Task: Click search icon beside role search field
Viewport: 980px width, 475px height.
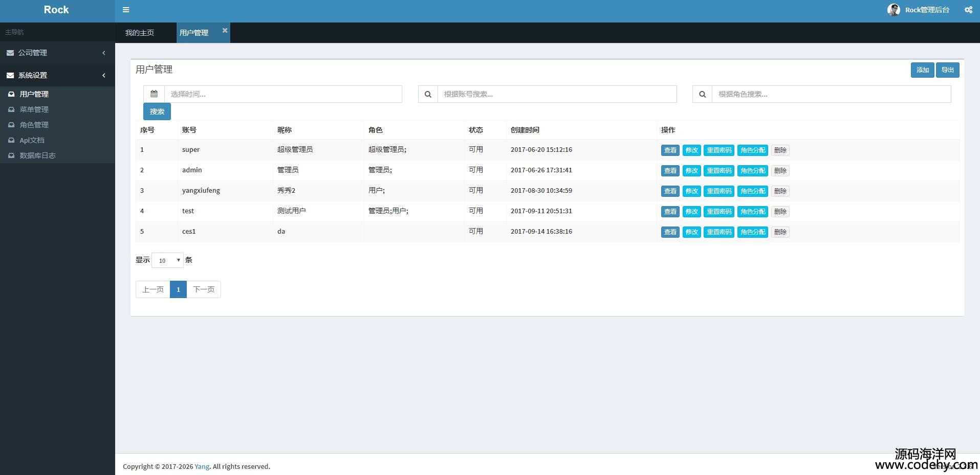Action: click(x=702, y=94)
